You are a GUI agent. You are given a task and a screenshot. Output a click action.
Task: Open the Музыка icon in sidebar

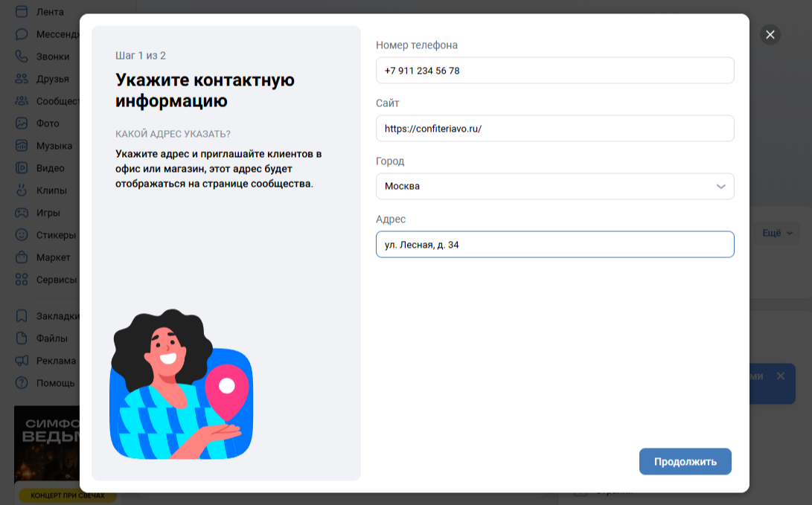click(x=22, y=146)
